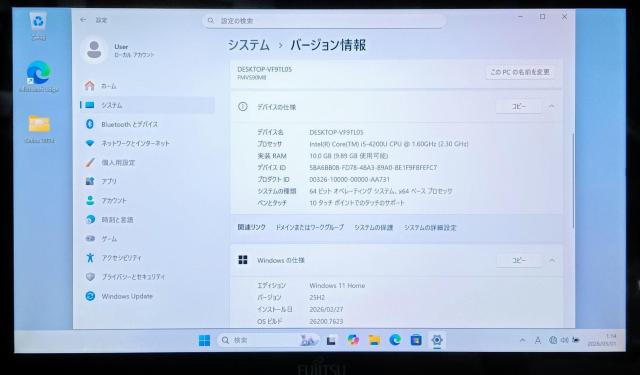Click the Windows Update icon in the sidebar
Image resolution: width=640 pixels, height=375 pixels.
90,296
